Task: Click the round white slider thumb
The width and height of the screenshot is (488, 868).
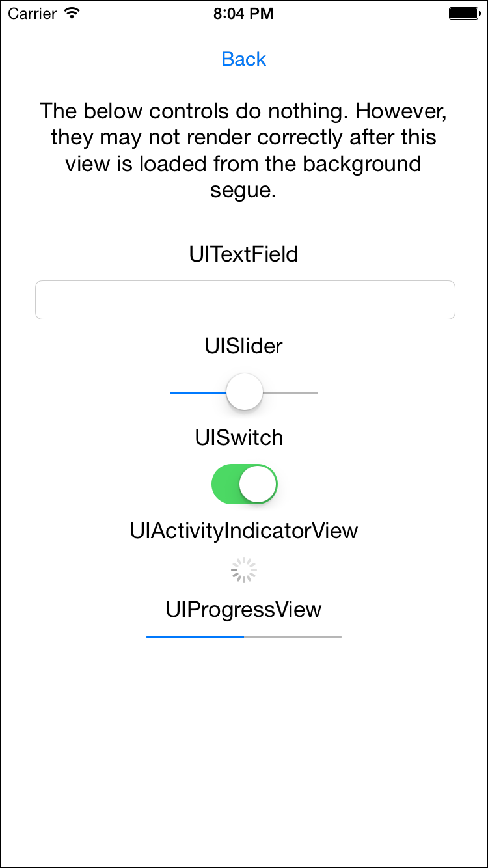Action: 245,392
